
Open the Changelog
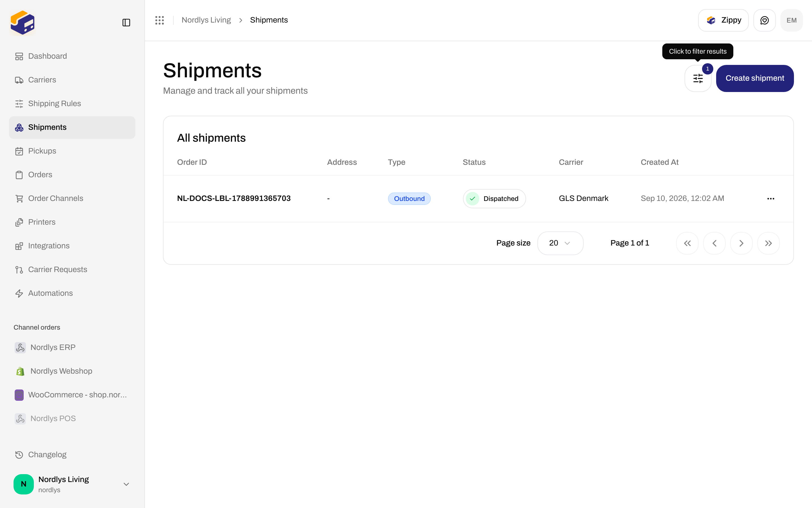pos(72,455)
